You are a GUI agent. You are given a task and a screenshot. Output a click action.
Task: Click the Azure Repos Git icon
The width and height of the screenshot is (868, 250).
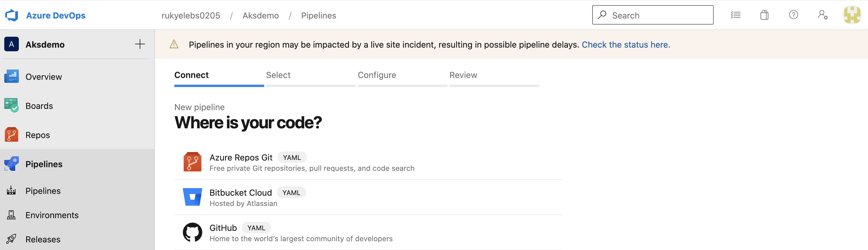coord(193,162)
